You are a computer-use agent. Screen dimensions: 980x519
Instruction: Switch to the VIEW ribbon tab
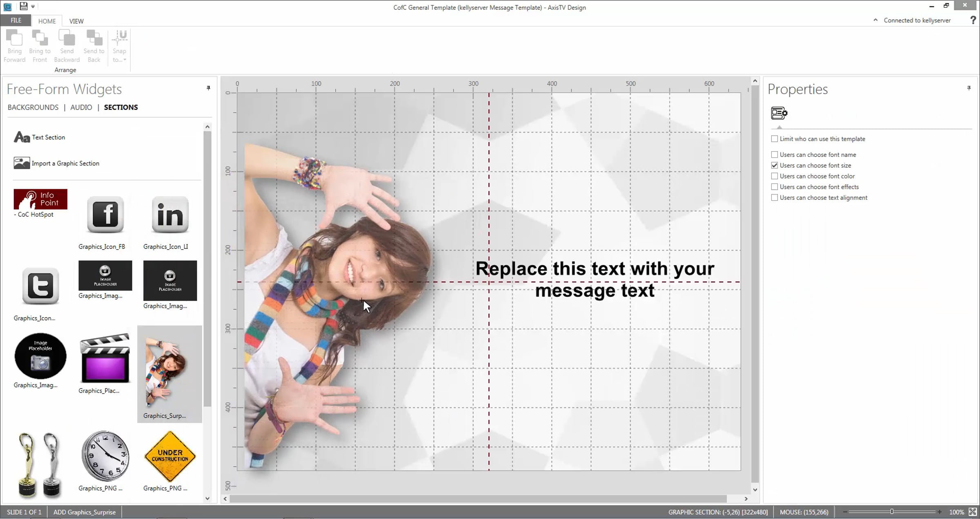click(76, 21)
